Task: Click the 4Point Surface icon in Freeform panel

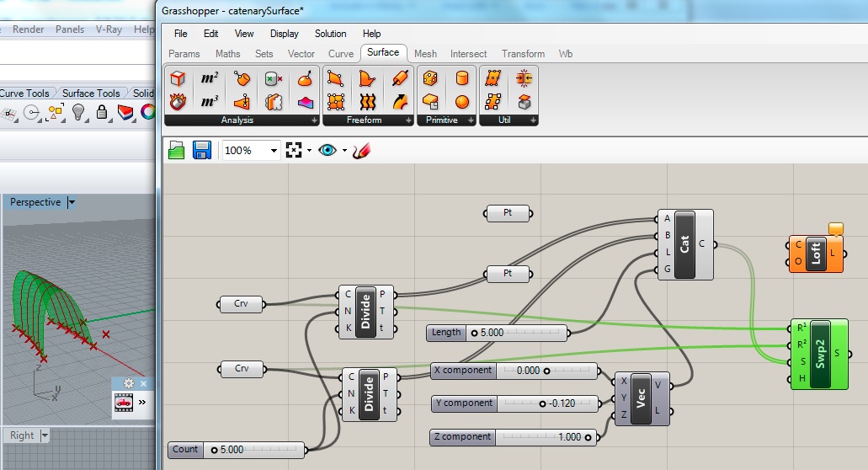Action: pyautogui.click(x=335, y=78)
